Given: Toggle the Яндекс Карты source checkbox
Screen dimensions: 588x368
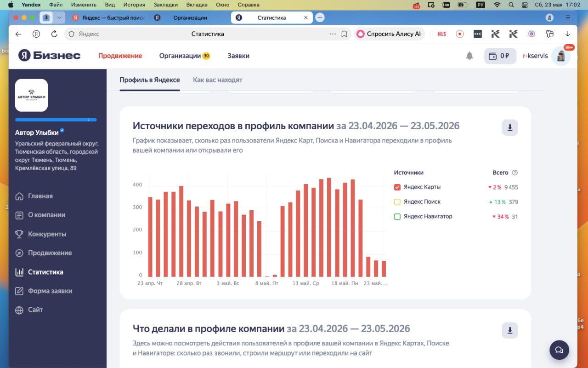Looking at the screenshot, I should (x=397, y=187).
